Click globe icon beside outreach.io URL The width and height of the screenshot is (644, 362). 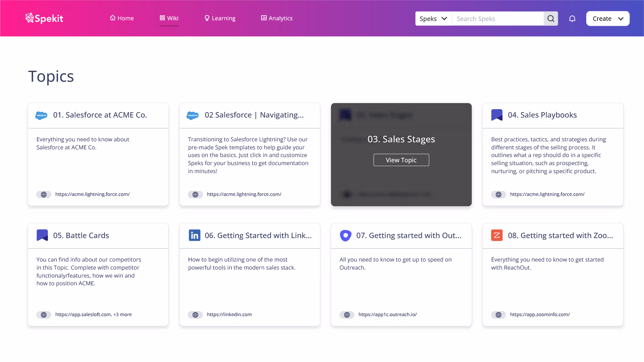click(x=347, y=315)
